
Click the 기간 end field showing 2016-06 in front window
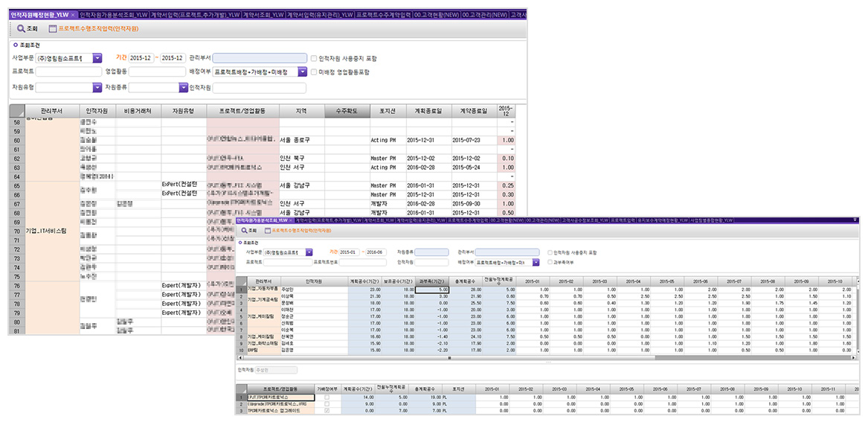coord(377,252)
